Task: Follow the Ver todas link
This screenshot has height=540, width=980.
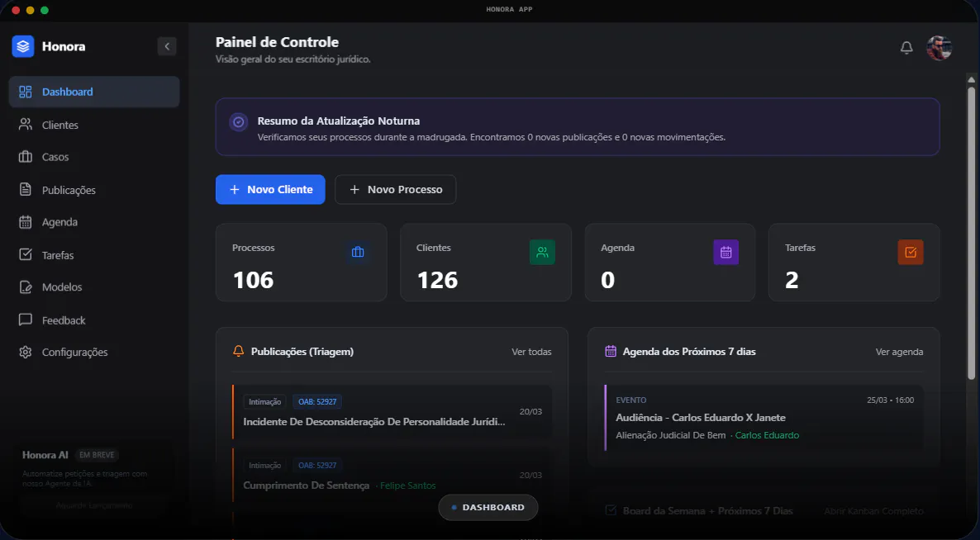Action: click(x=531, y=352)
